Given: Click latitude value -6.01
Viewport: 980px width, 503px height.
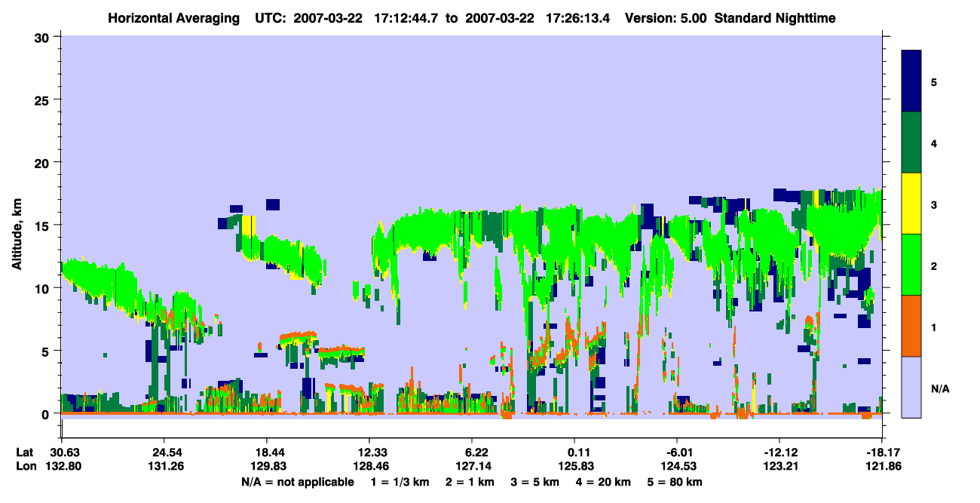Looking at the screenshot, I should [x=677, y=452].
